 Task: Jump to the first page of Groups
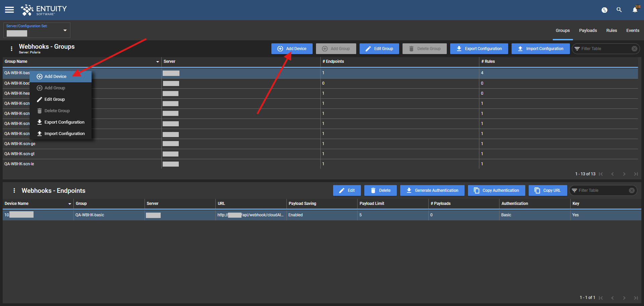coord(601,174)
